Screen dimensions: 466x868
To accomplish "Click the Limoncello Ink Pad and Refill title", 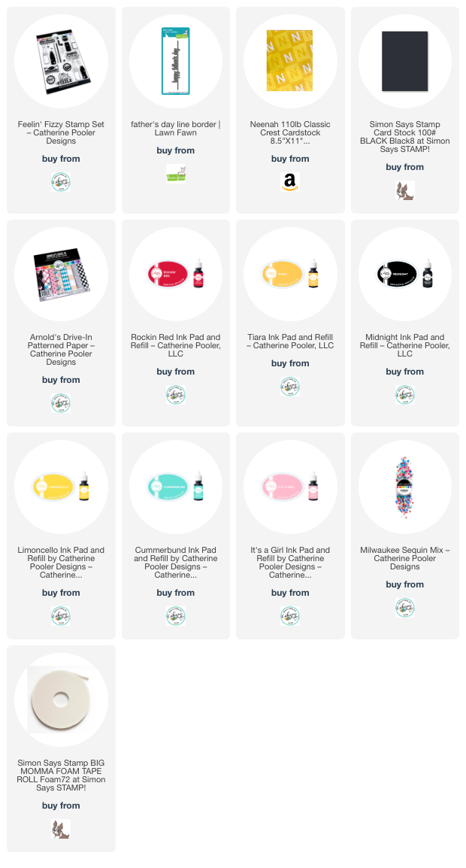I will [61, 563].
